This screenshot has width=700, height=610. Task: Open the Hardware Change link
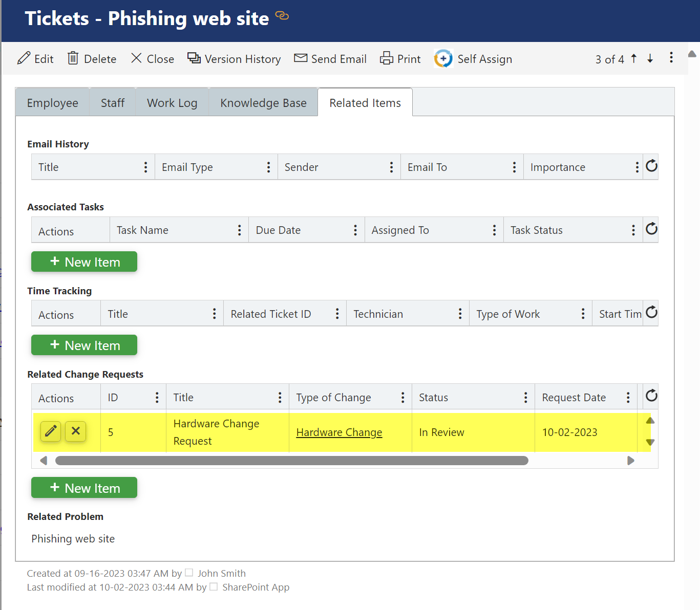[x=339, y=432]
